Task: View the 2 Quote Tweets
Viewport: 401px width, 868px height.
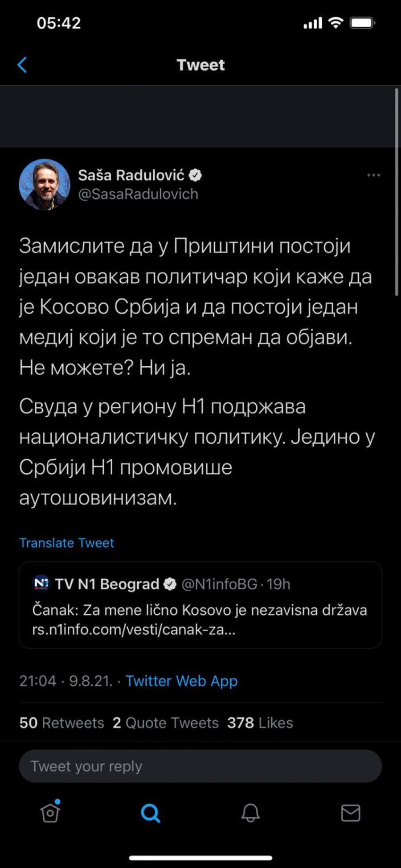Action: pos(166,723)
